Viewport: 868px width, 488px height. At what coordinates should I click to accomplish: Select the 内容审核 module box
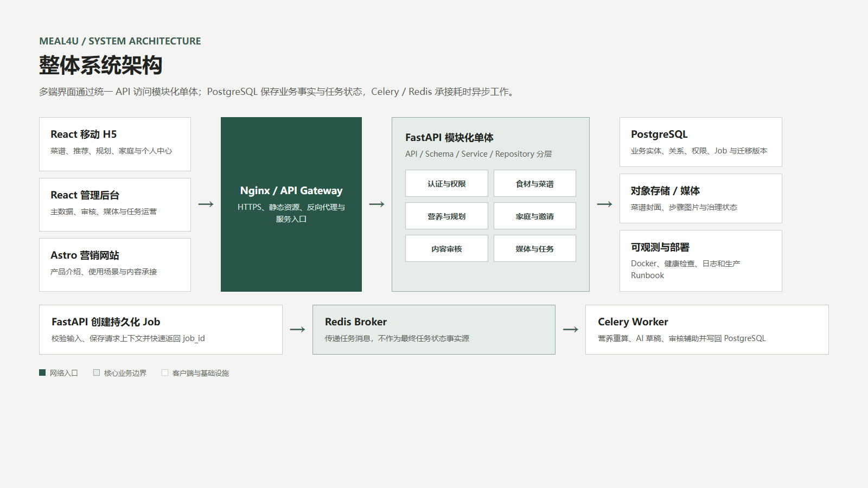click(x=446, y=248)
